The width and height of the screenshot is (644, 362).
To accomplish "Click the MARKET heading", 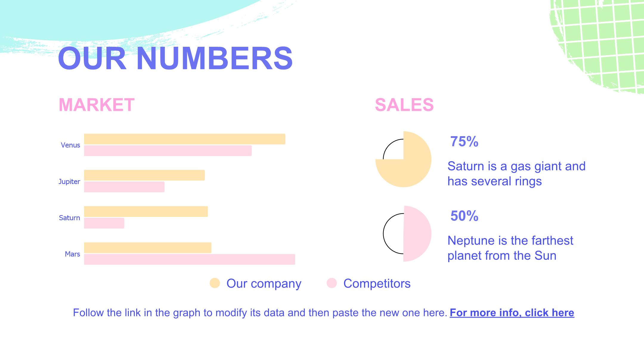I will point(97,105).
